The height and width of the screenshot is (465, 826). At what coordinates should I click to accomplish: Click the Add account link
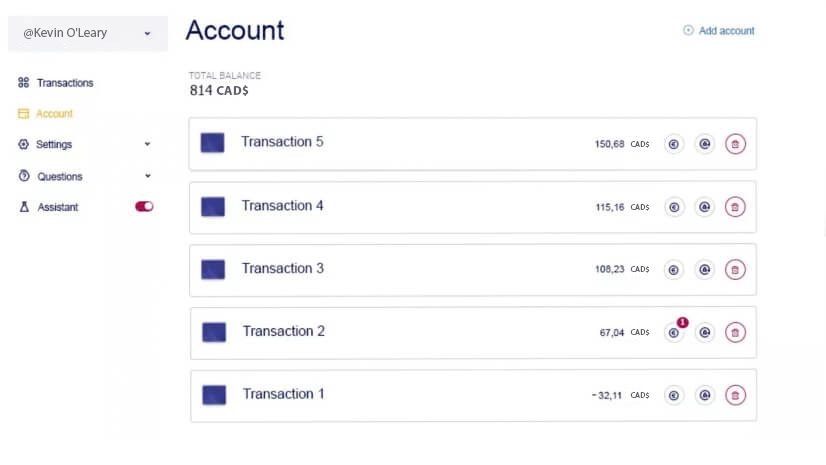coord(719,31)
